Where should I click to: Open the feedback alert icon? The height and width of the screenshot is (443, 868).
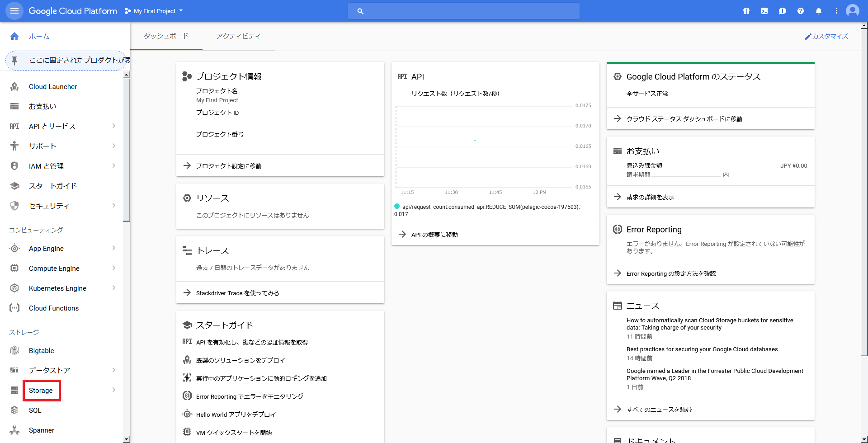click(x=783, y=11)
